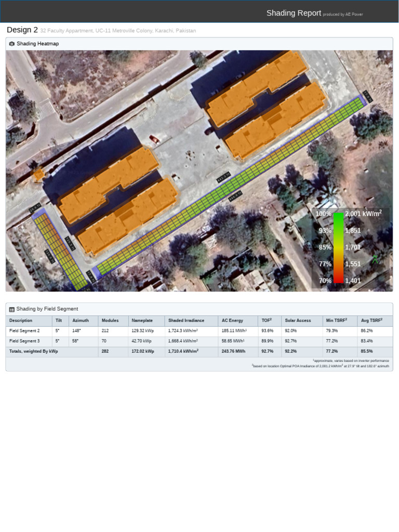Click the 89.9% TOF cell
The image size is (399, 532).
pyautogui.click(x=268, y=341)
